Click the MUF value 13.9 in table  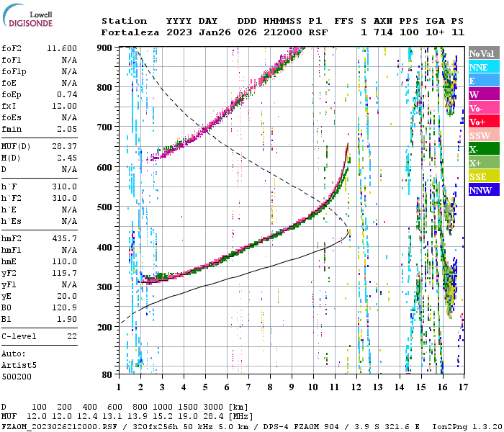pyautogui.click(x=138, y=417)
